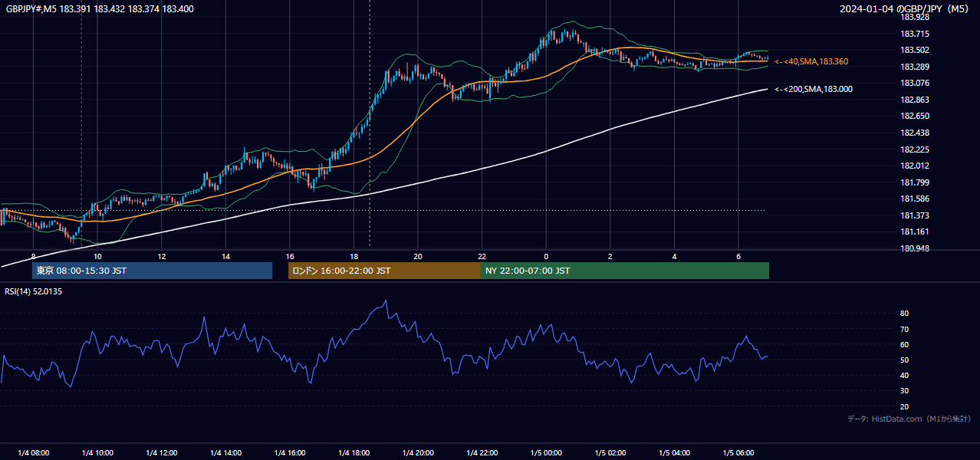
Task: Select the 東京 08:00-15:30 JST session bar
Action: [x=152, y=271]
